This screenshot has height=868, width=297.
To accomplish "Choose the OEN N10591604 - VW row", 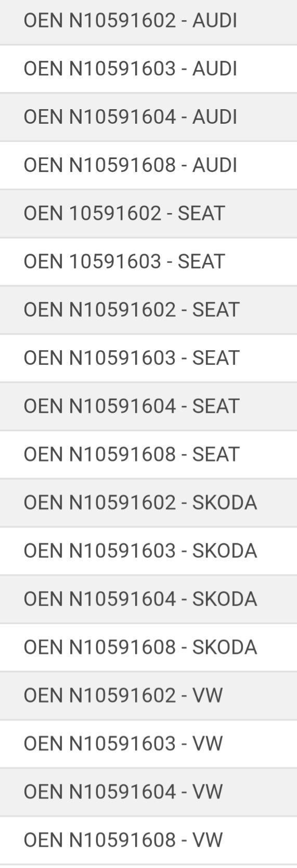I will (x=148, y=792).
